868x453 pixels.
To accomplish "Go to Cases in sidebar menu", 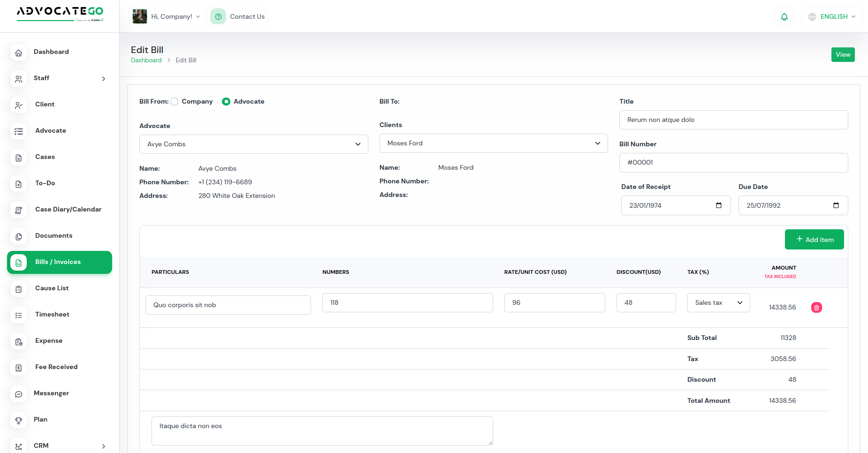I will 45,157.
